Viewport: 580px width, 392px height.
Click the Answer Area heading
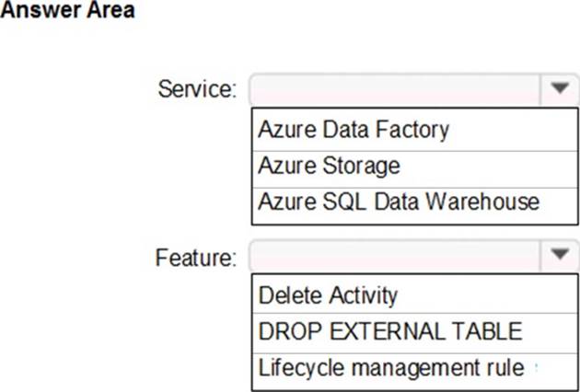[x=69, y=13]
